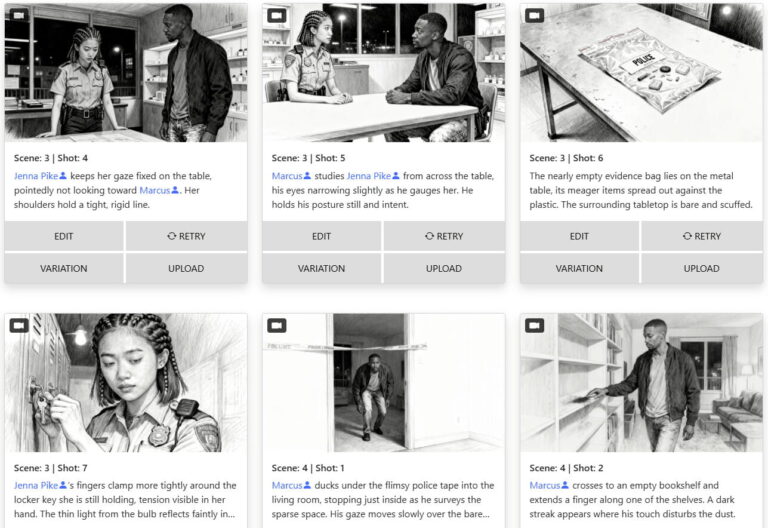The width and height of the screenshot is (768, 528).
Task: Click Marcus link in Scene 4 Shot 2 text
Action: [x=547, y=486]
